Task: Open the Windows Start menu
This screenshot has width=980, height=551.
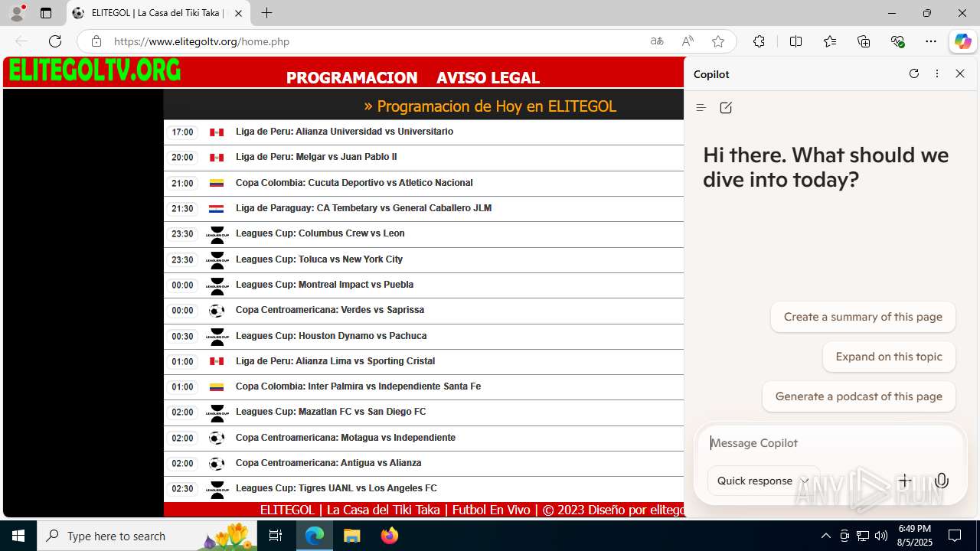Action: (x=18, y=536)
